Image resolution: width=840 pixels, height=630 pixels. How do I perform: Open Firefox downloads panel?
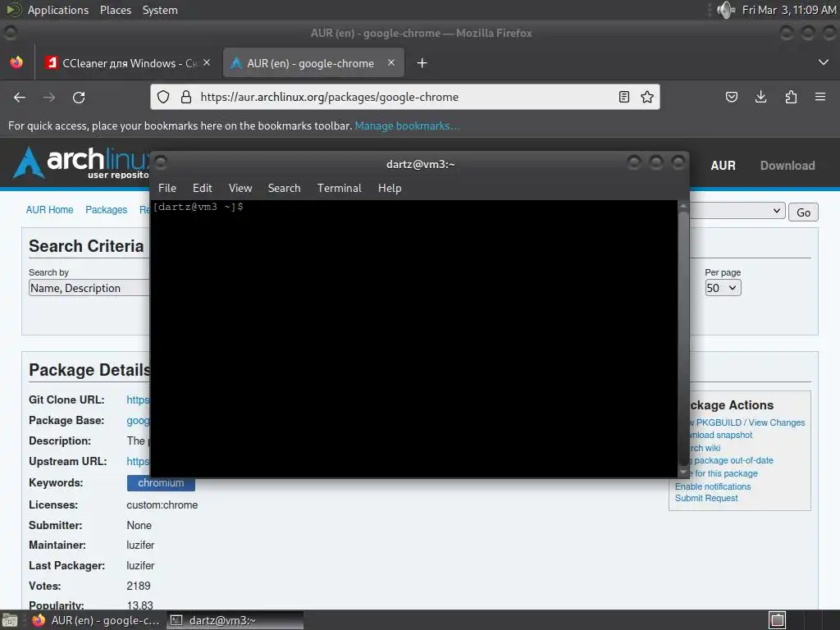click(760, 97)
